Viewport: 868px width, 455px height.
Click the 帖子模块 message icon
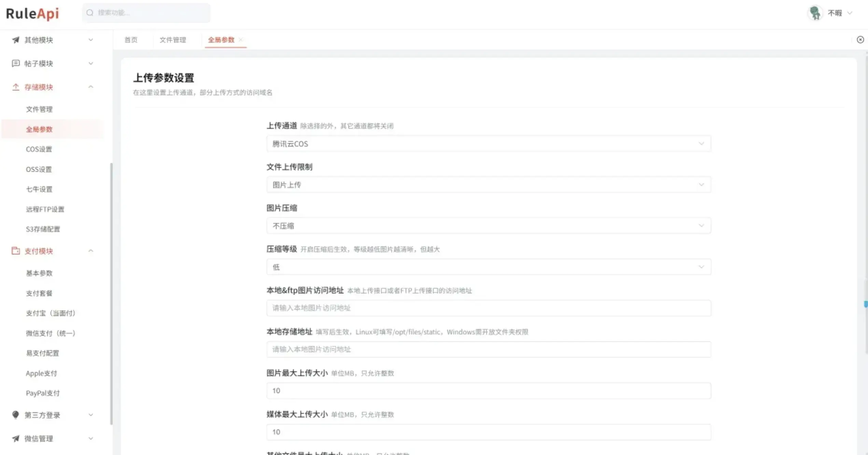[16, 63]
